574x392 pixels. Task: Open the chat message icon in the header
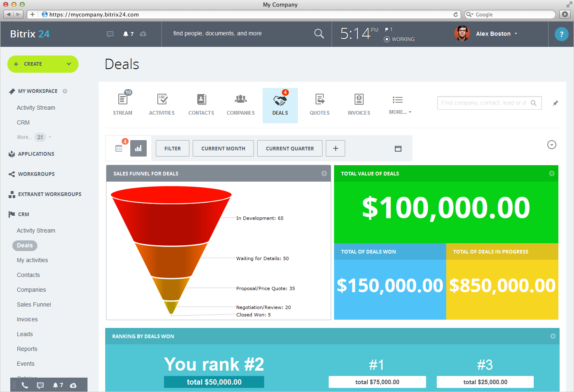point(110,34)
